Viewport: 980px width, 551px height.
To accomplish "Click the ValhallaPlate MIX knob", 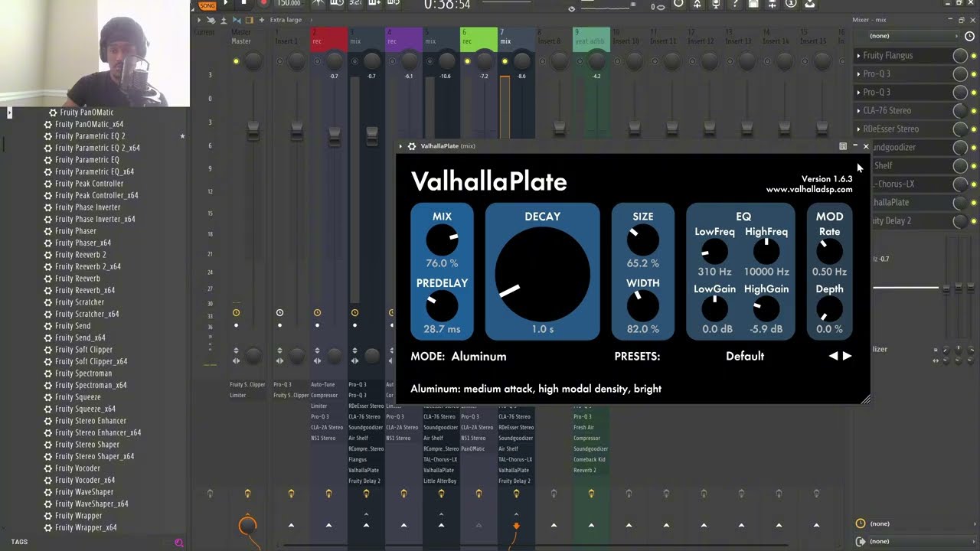I will click(442, 241).
